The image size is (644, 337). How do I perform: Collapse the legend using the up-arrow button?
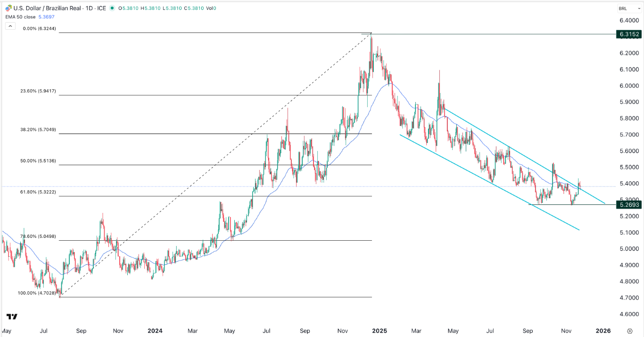[x=10, y=26]
